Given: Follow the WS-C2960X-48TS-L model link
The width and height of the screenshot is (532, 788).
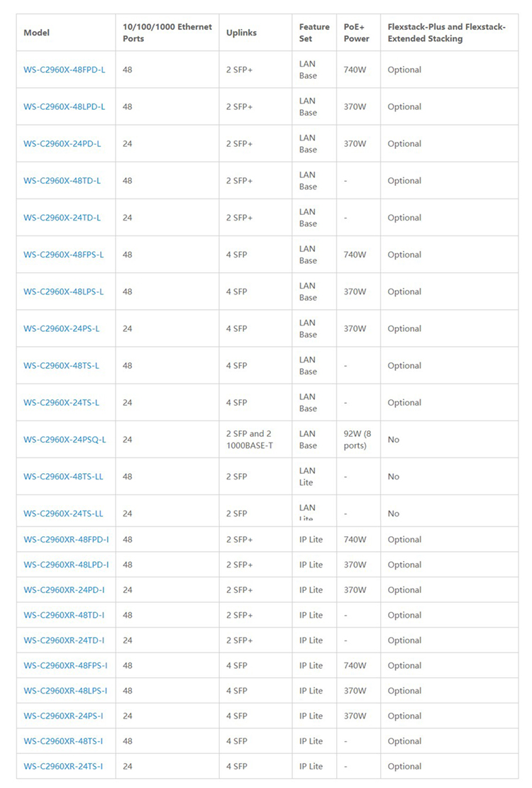Looking at the screenshot, I should pyautogui.click(x=61, y=366).
